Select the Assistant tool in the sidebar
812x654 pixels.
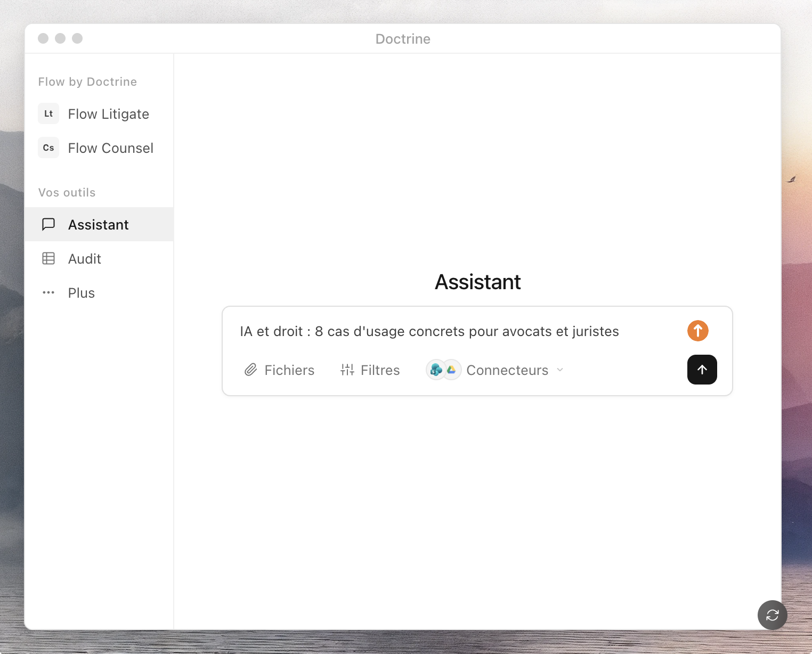99,225
